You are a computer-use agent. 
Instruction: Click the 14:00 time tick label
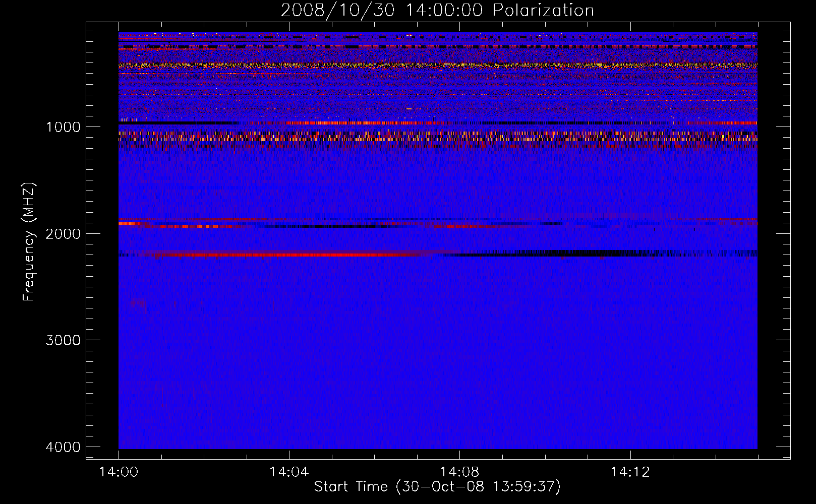click(x=119, y=472)
